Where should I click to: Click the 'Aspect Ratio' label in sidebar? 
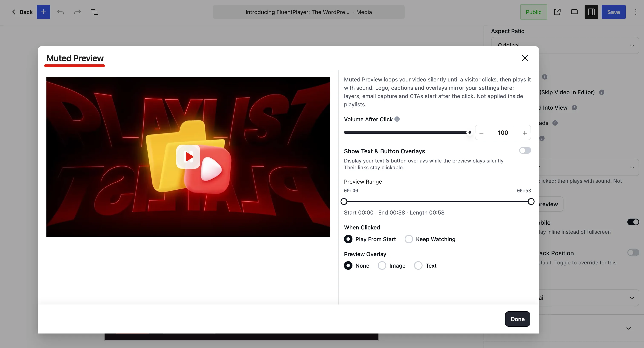coord(507,31)
